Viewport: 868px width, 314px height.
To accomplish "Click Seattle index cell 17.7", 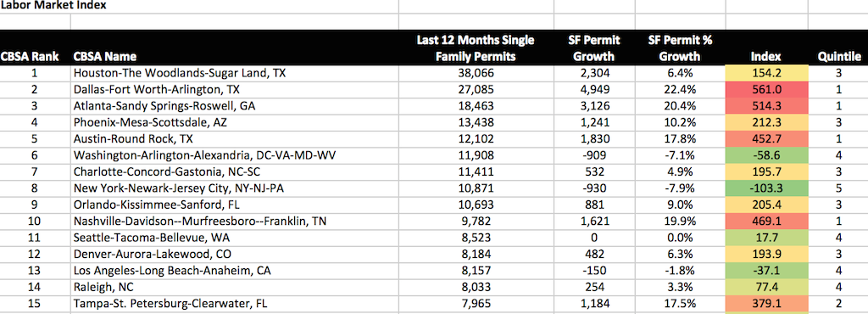I will coord(766,238).
